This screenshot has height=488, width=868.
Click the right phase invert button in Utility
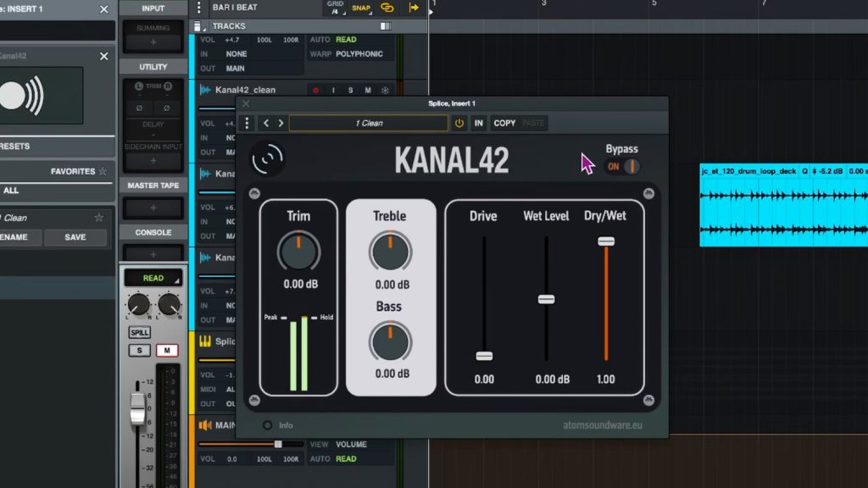(167, 108)
